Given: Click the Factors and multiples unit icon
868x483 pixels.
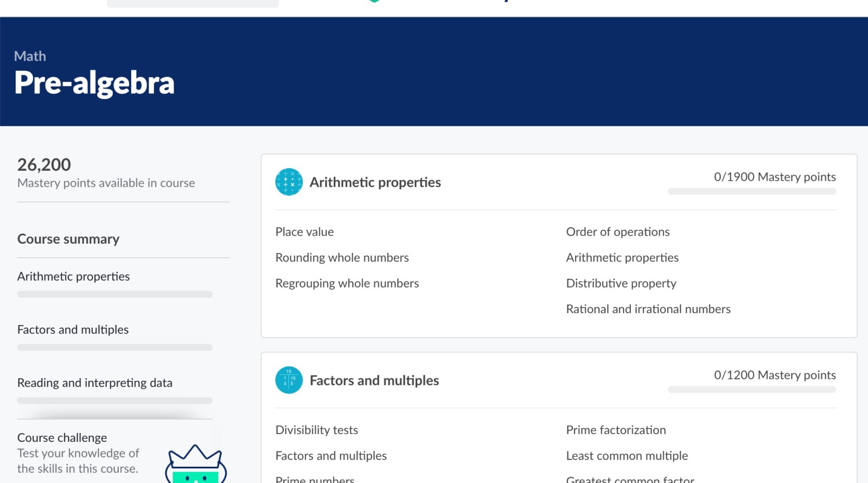Looking at the screenshot, I should 289,380.
